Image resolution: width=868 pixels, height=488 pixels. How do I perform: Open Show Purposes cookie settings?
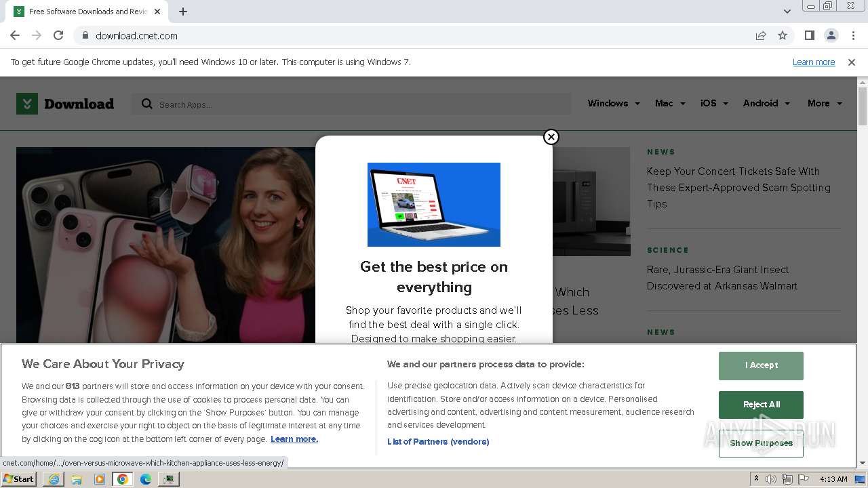point(761,443)
